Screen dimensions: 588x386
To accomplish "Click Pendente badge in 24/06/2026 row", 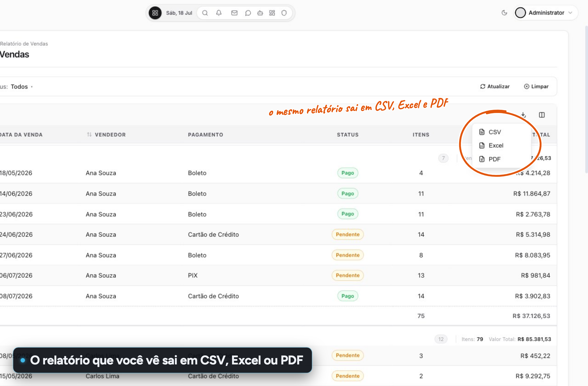I will (347, 234).
